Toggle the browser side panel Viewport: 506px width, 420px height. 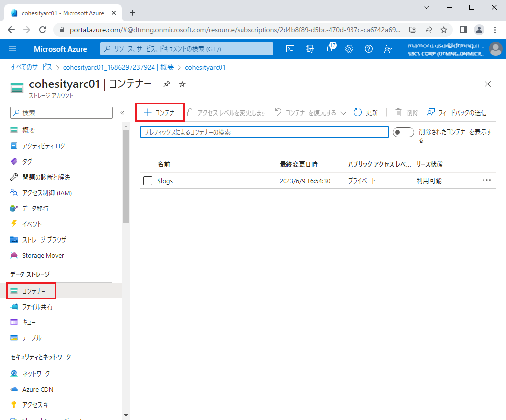(463, 30)
